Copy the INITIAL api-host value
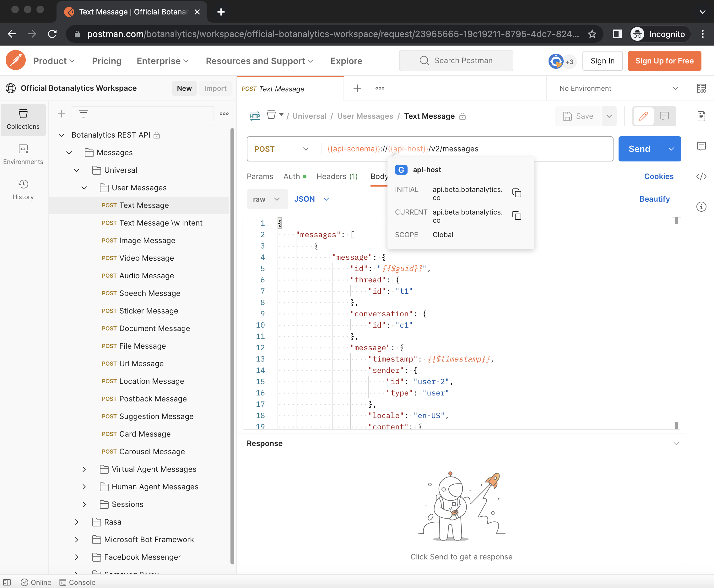Viewport: 714px width, 588px height. (517, 193)
